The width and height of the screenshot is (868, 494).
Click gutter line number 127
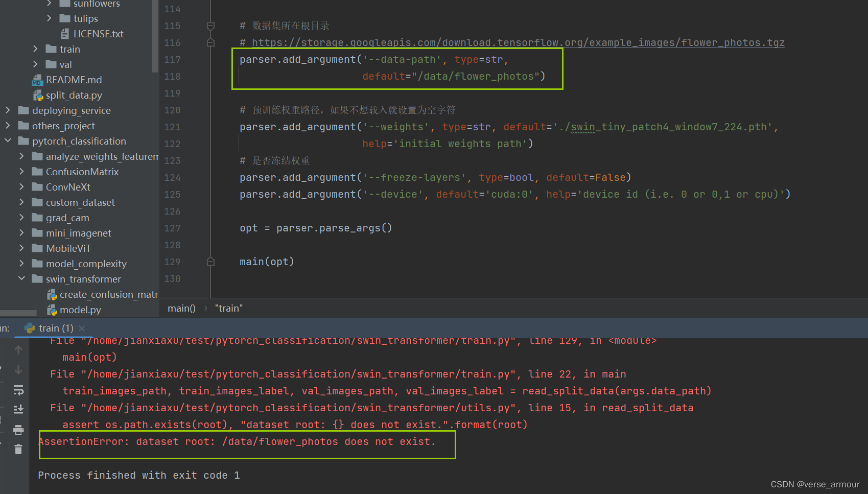tap(172, 228)
